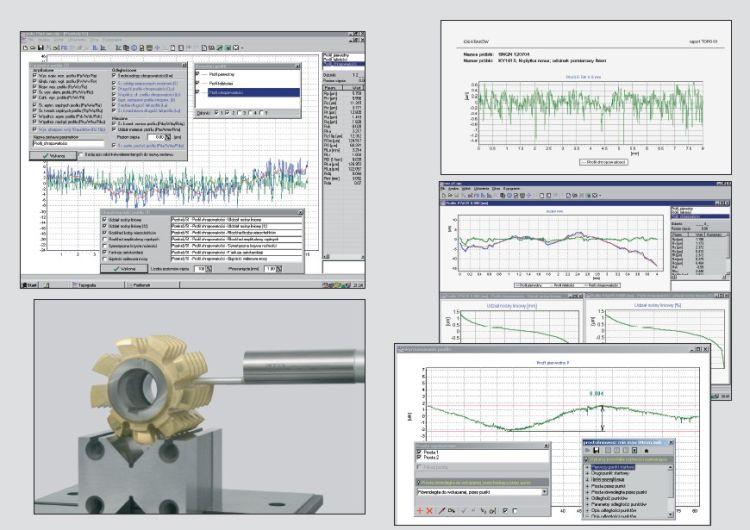Click the 'Udział nośny liniowy [%]' chart title
750x530 pixels.
[657, 305]
